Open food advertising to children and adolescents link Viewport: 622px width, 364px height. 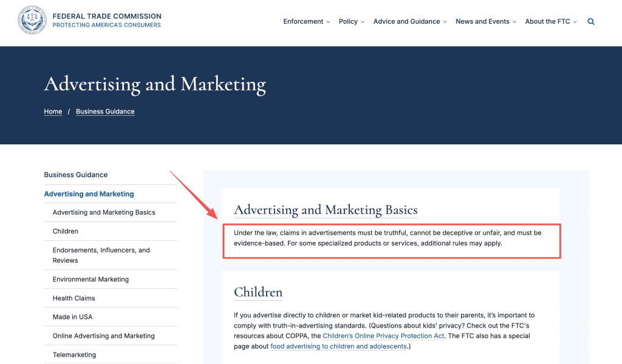pos(338,346)
